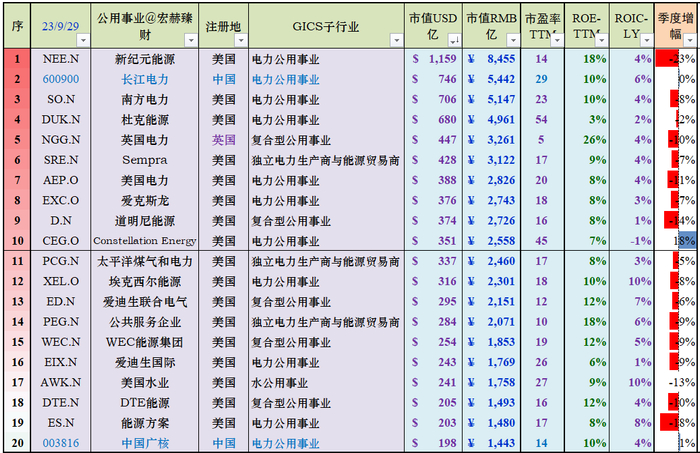The image size is (700, 453).
Task: Select ROIC value -1% for CEG.O
Action: [x=632, y=241]
